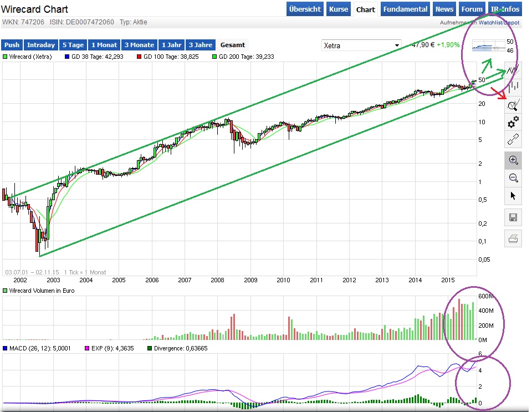Viewport: 532px width, 412px height.
Task: Enable the Push chart mode
Action: [x=12, y=45]
